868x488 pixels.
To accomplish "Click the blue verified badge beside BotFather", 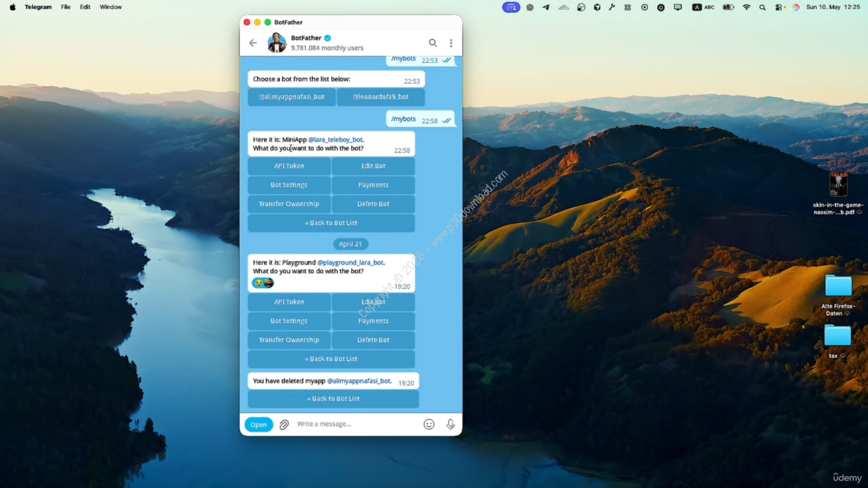I will tap(328, 39).
